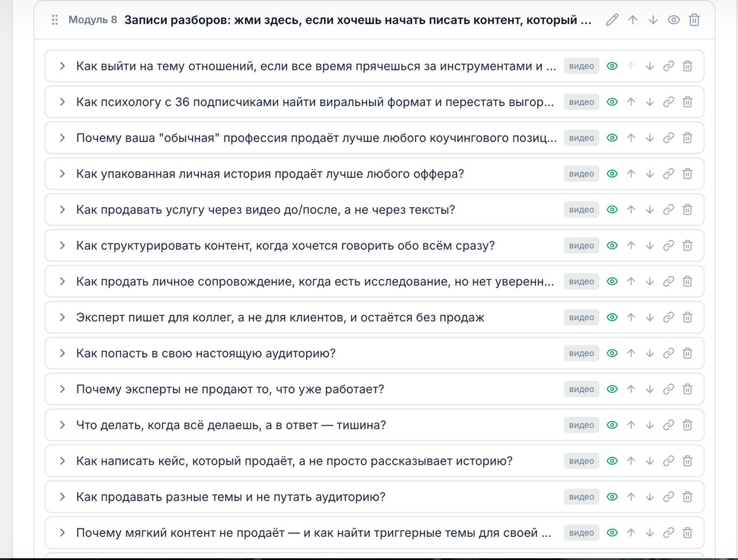Click the module title 'Записи разборов: жми здесь'
This screenshot has height=560, width=738.
click(x=358, y=20)
